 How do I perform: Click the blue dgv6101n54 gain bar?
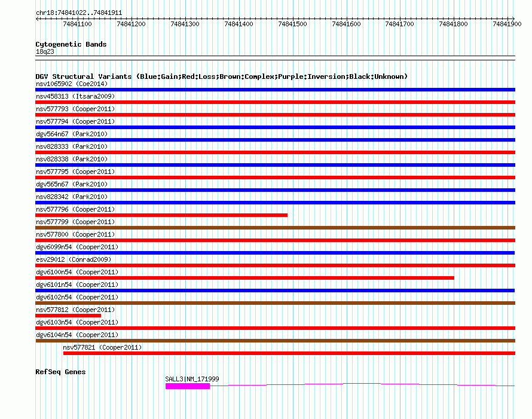pyautogui.click(x=275, y=290)
